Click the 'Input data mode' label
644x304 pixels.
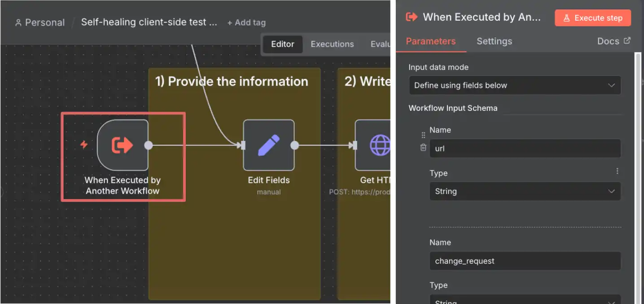pyautogui.click(x=438, y=67)
